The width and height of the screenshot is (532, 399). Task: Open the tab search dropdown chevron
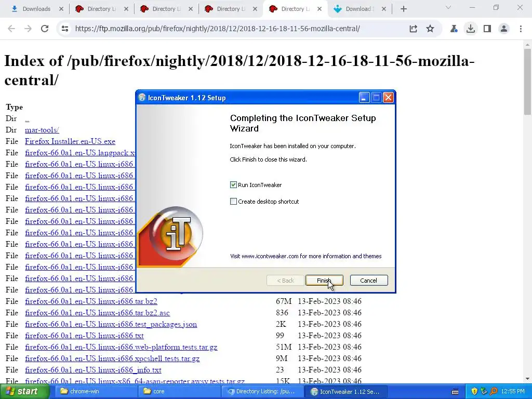click(448, 7)
